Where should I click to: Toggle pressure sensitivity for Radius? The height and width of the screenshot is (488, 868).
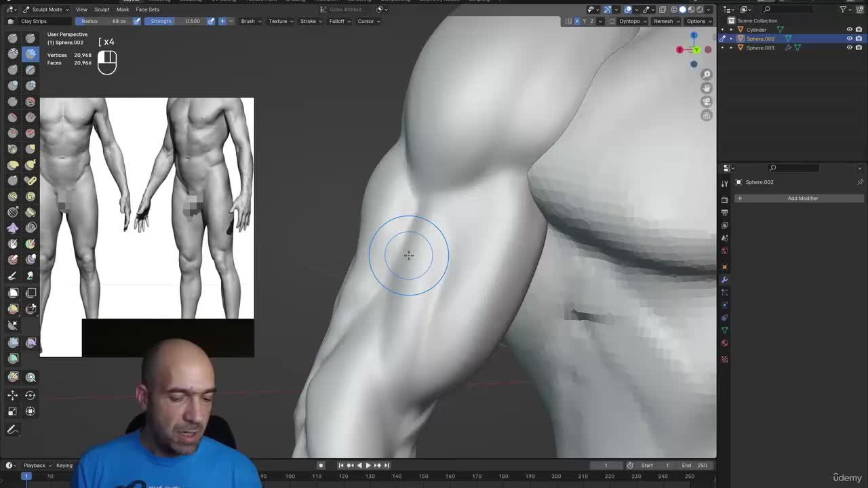tap(137, 21)
